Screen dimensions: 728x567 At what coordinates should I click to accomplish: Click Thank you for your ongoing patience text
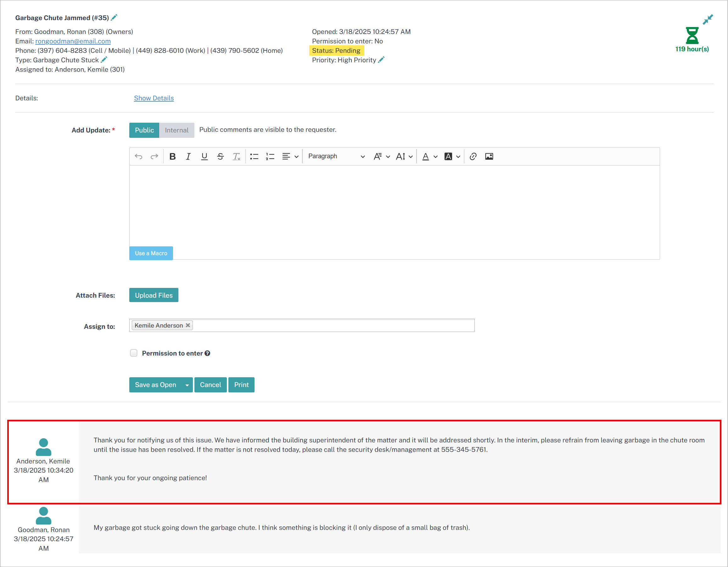point(150,478)
